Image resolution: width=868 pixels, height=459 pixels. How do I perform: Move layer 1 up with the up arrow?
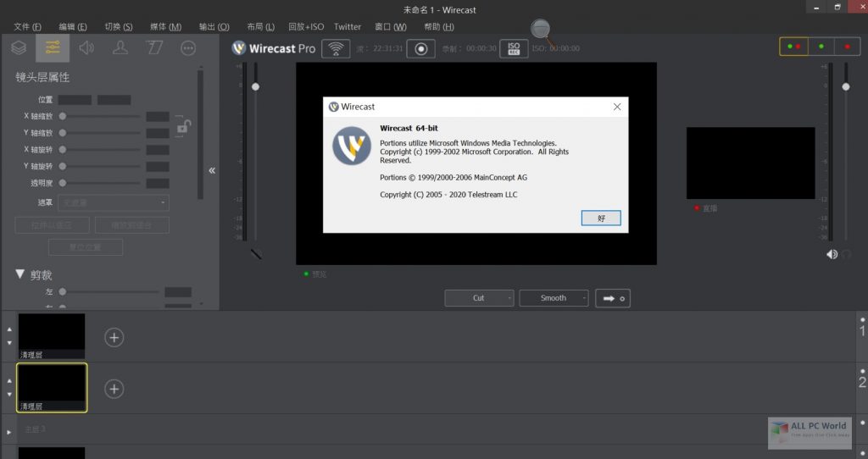click(9, 329)
